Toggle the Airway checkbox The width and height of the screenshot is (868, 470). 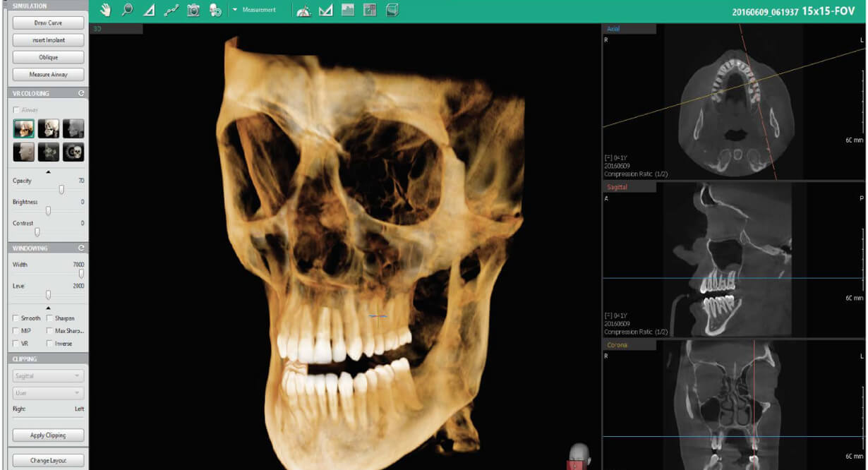16,110
